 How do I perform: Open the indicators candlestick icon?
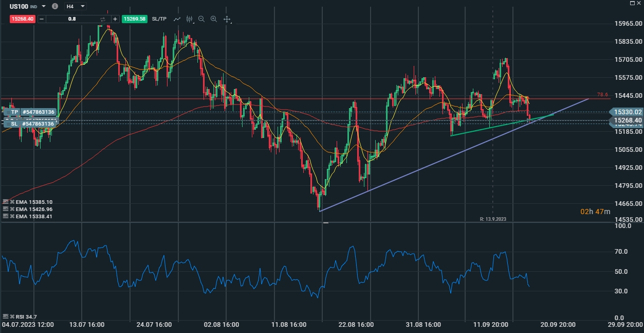tap(189, 19)
